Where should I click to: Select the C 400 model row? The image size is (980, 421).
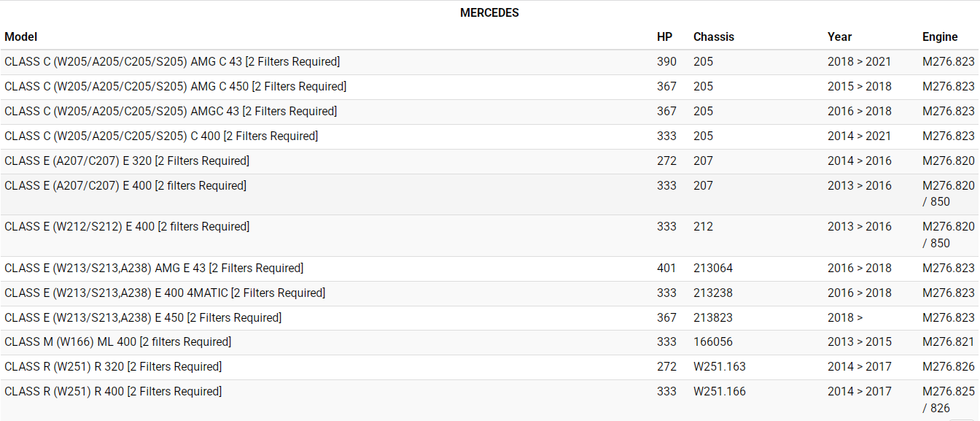[x=161, y=136]
